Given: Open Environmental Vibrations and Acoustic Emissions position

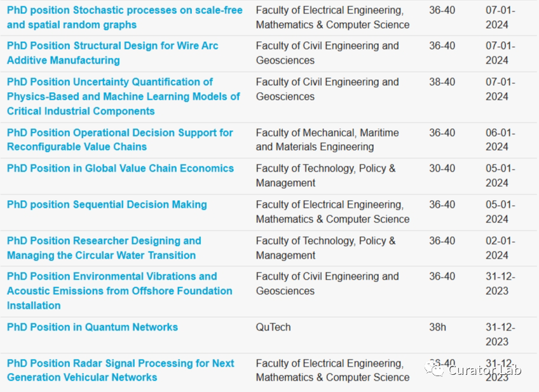Looking at the screenshot, I should pos(119,291).
